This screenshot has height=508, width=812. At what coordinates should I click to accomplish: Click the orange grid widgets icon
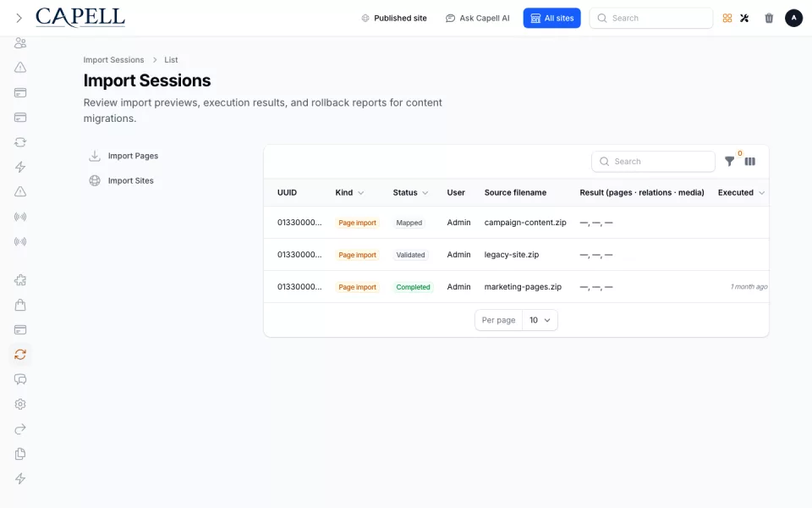click(727, 18)
